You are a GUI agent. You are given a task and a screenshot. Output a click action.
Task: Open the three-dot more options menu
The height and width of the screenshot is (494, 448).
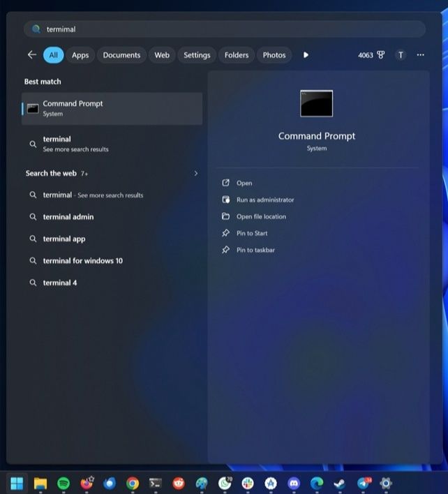tap(420, 55)
